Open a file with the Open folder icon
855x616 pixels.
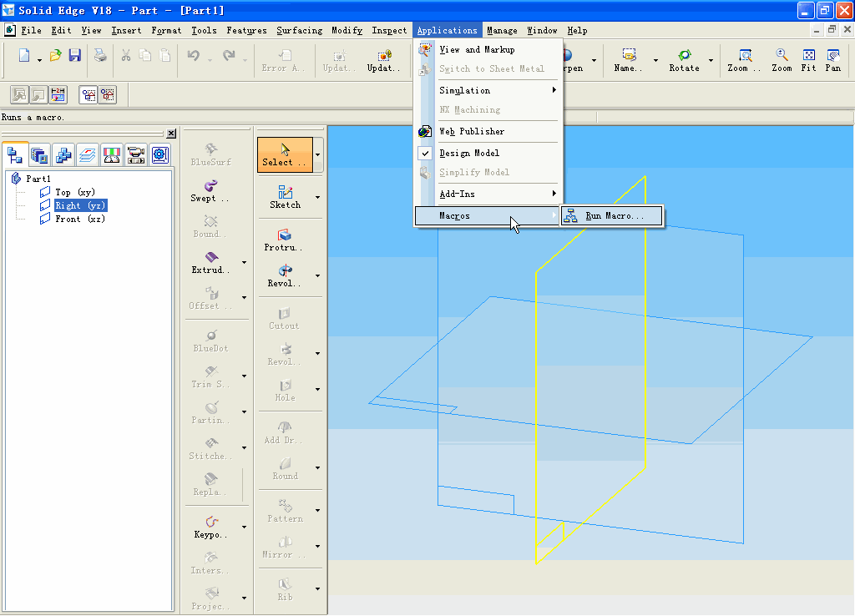tap(56, 56)
